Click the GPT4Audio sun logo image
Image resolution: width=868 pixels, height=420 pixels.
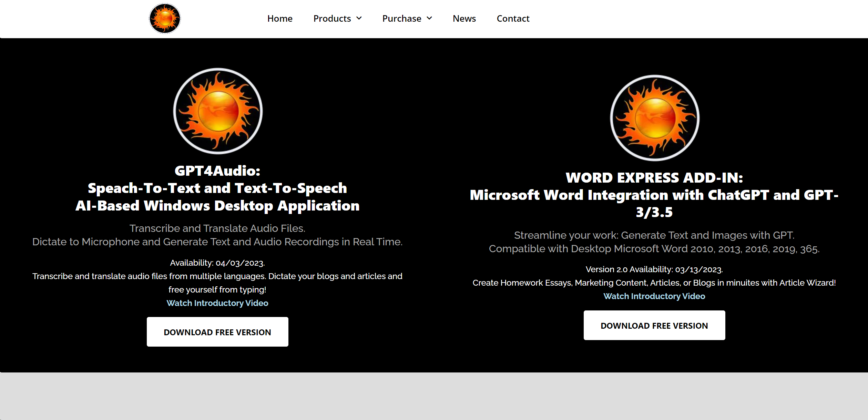click(218, 111)
